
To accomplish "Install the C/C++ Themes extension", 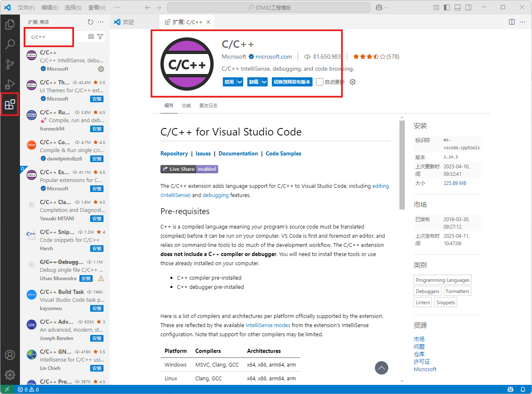I will click(97, 99).
